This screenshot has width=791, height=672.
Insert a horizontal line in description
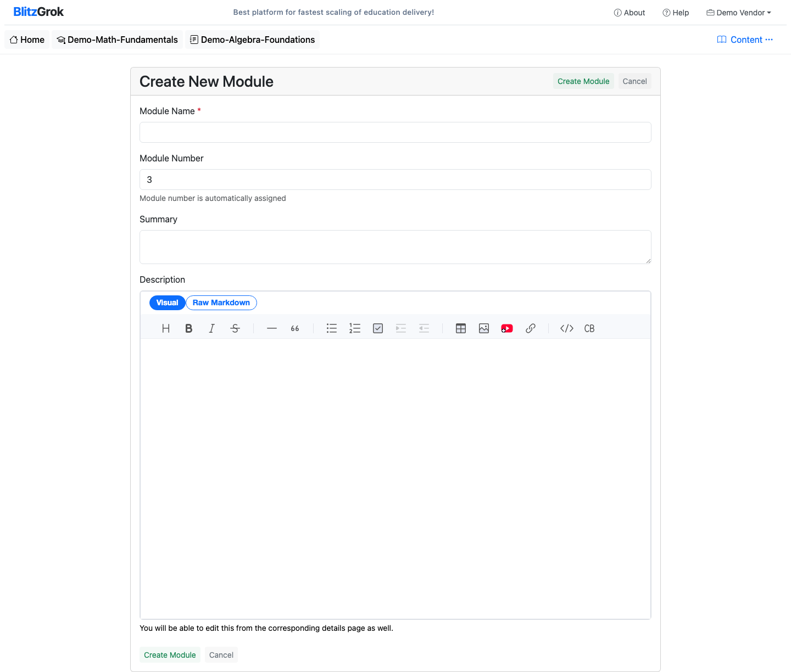[272, 328]
